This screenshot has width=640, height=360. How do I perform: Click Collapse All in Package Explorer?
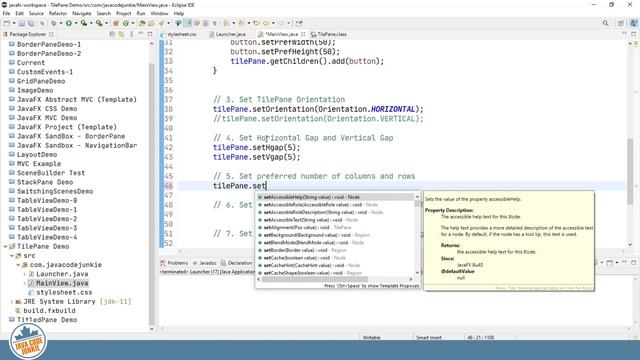(112, 34)
